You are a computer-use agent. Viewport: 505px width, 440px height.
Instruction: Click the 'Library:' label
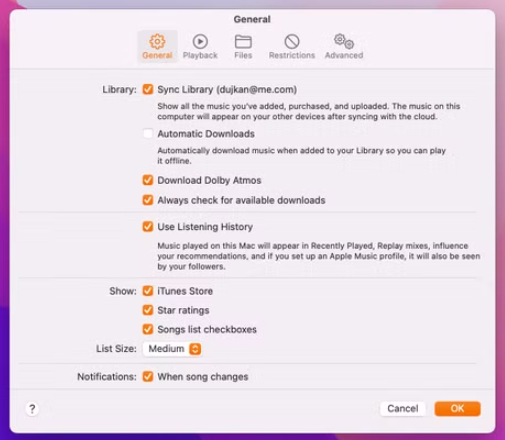point(119,90)
